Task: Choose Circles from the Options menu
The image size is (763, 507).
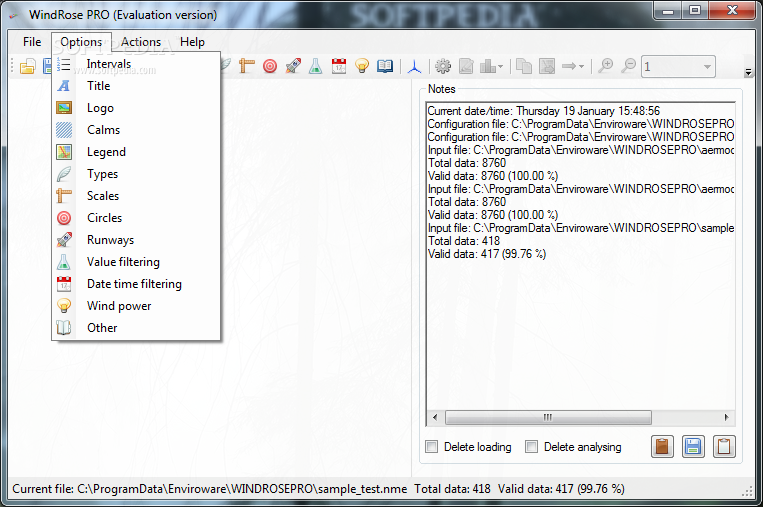Action: tap(136, 218)
